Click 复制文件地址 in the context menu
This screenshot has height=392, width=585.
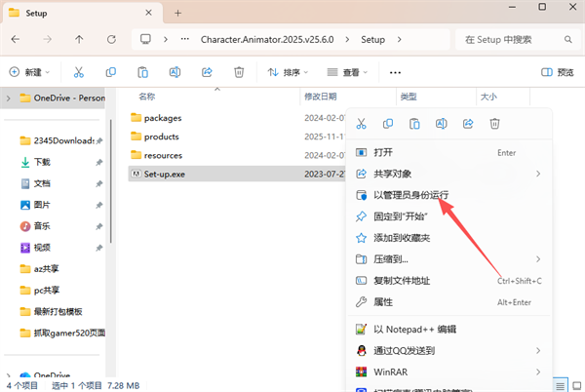pyautogui.click(x=402, y=280)
